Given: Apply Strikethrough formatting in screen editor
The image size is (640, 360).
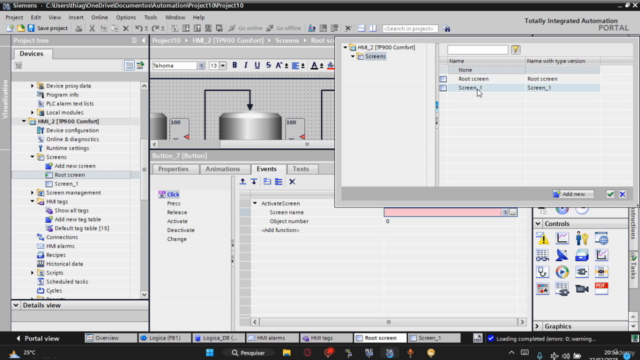Looking at the screenshot, I should (268, 65).
